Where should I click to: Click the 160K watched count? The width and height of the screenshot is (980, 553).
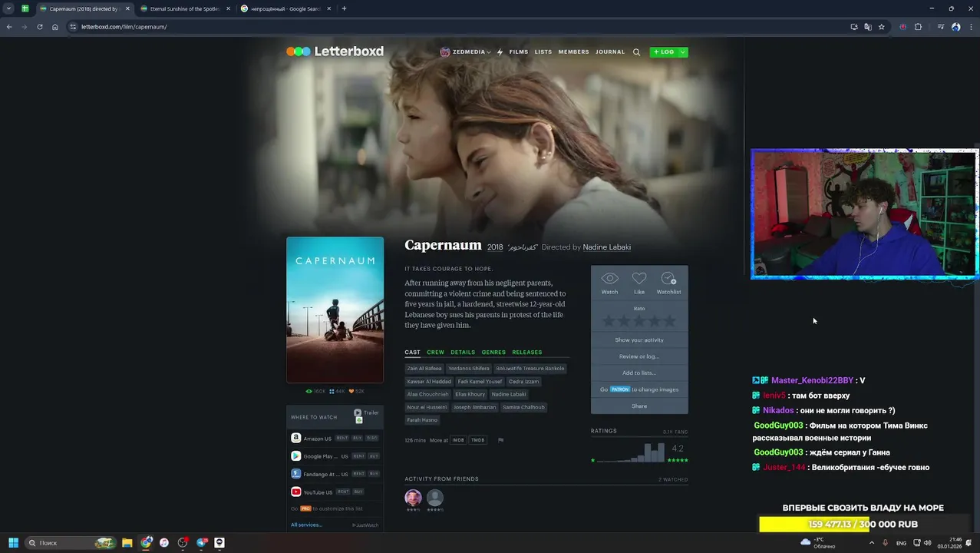click(315, 392)
